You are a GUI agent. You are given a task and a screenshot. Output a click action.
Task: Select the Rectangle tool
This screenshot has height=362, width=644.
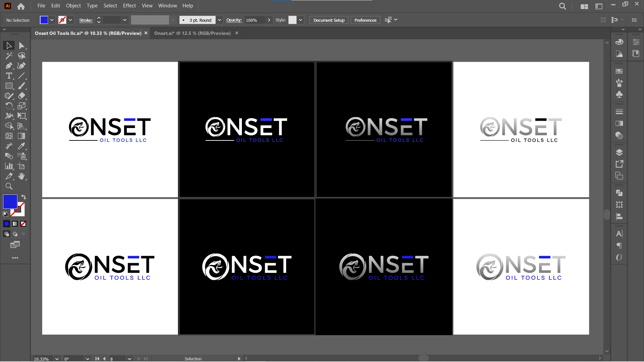pyautogui.click(x=9, y=86)
